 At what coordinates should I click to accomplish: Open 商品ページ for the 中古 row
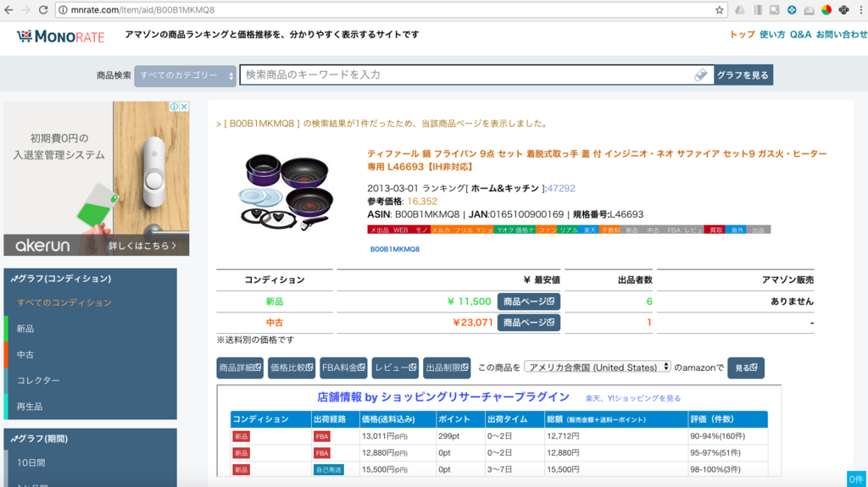pos(529,323)
